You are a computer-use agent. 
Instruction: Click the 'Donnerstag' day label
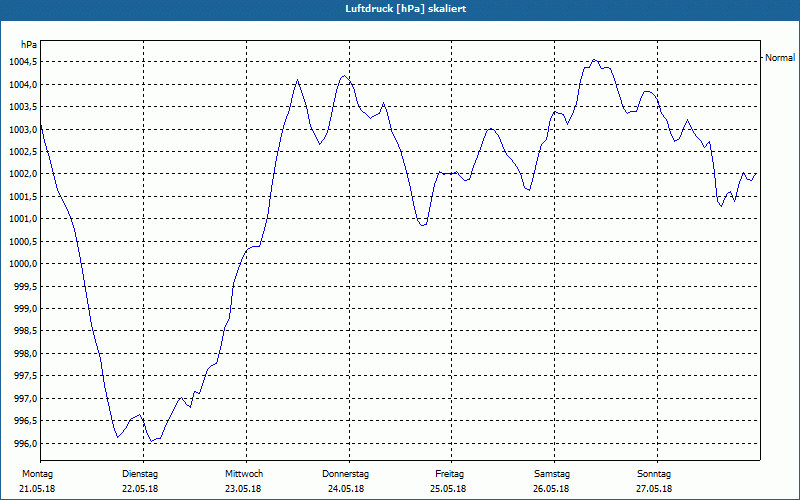(345, 474)
